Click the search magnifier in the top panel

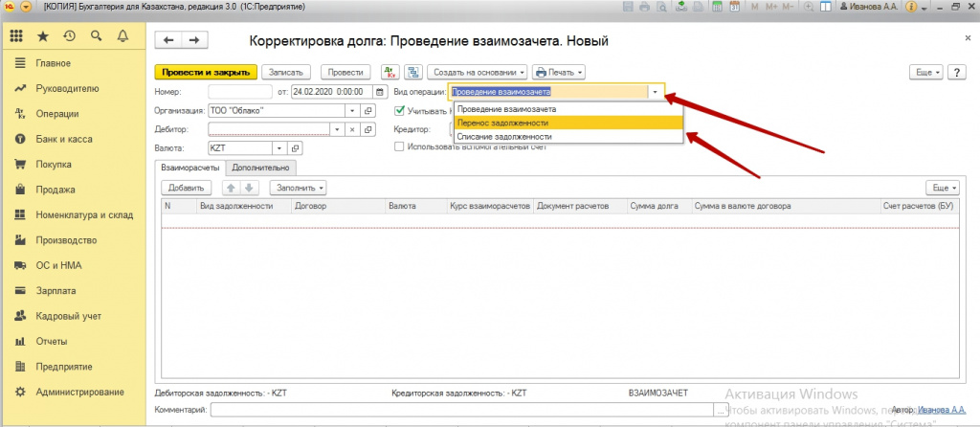pyautogui.click(x=97, y=37)
